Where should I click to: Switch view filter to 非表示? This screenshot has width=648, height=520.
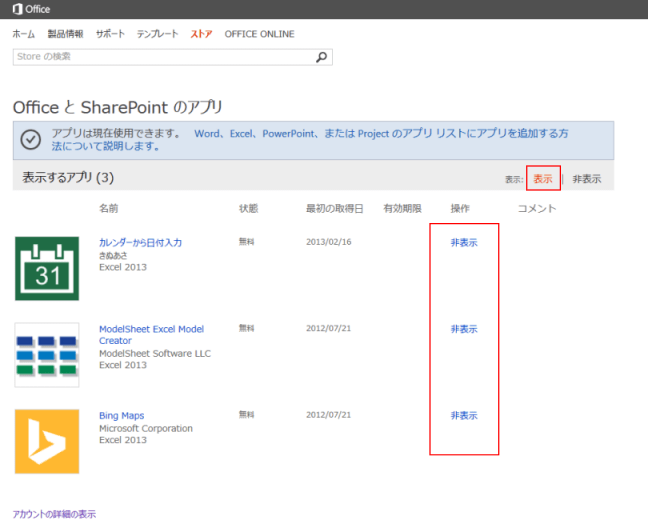587,179
